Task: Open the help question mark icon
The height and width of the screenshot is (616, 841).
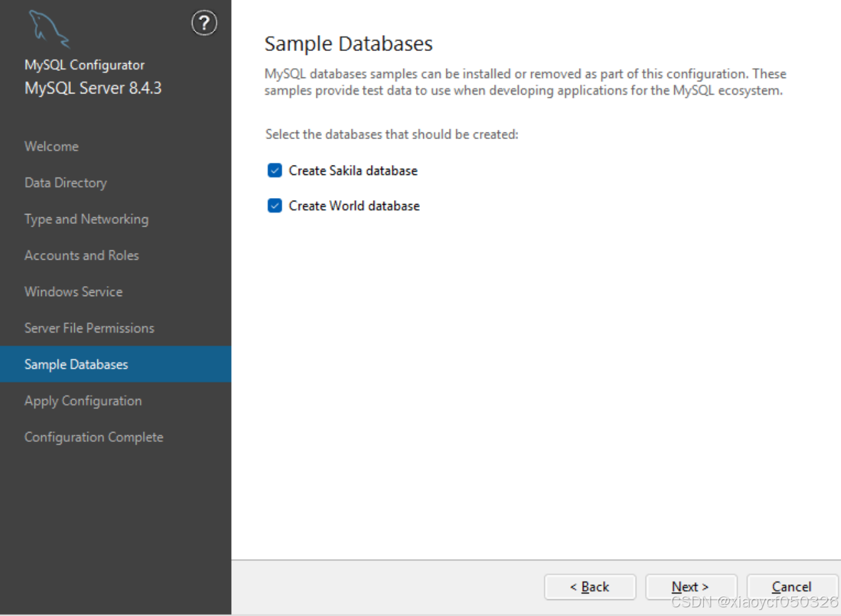Action: click(x=204, y=23)
